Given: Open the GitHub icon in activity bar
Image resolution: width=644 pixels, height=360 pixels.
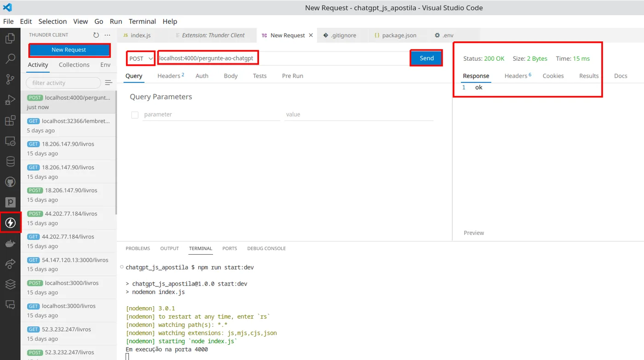Looking at the screenshot, I should (10, 182).
